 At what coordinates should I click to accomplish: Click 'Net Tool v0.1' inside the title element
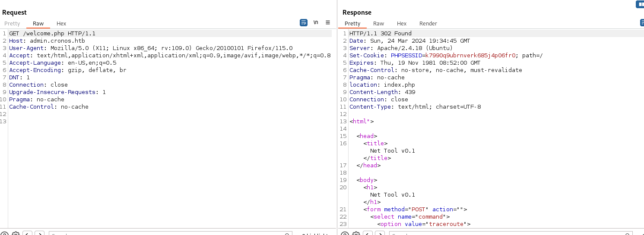coord(393,151)
